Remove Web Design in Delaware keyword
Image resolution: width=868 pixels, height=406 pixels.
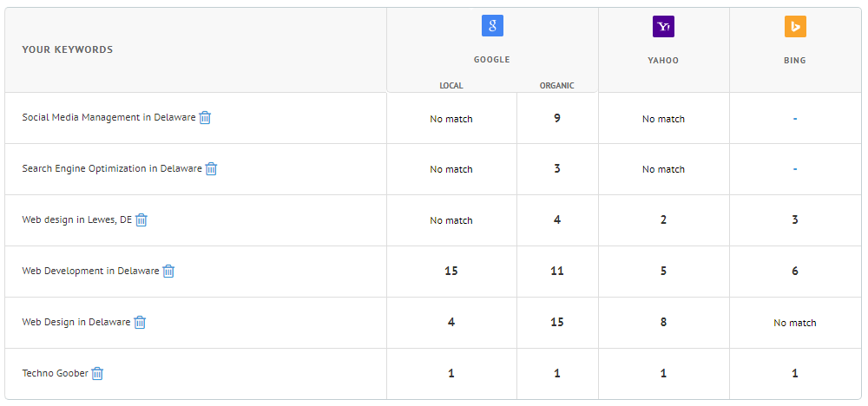coord(140,322)
